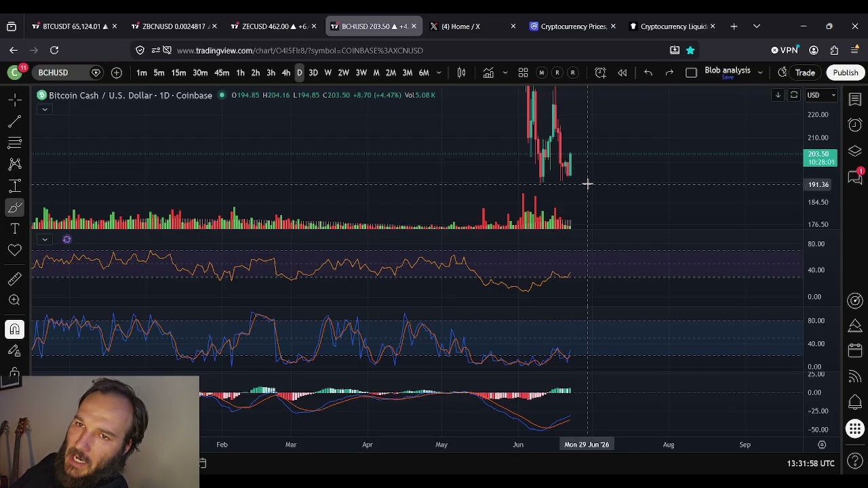Open the layout templates grid icon

(523, 73)
